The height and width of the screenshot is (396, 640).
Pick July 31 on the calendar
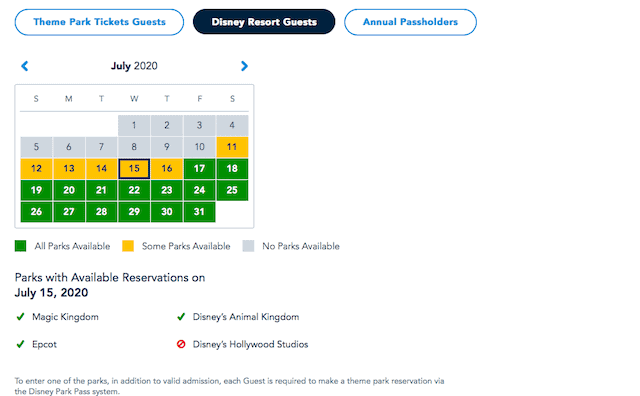tap(199, 212)
